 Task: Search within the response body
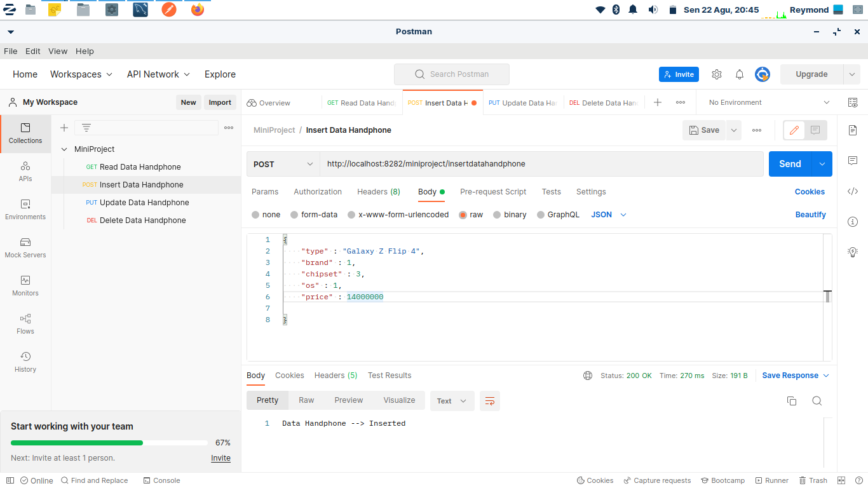[817, 401]
